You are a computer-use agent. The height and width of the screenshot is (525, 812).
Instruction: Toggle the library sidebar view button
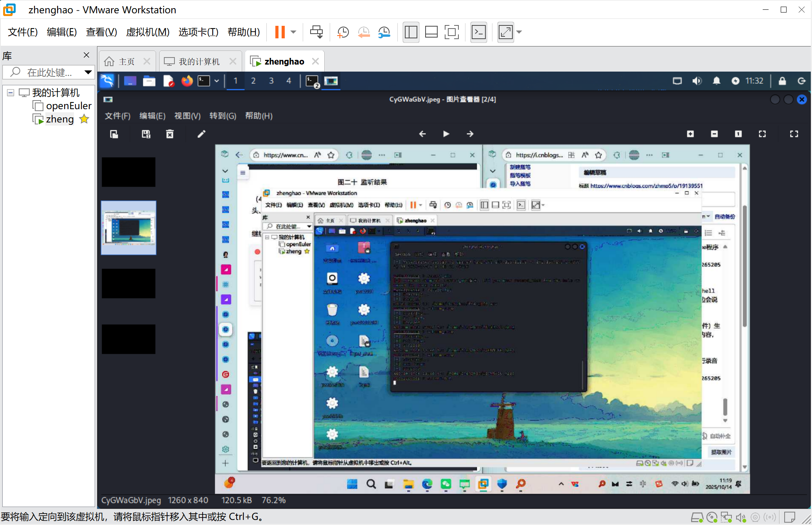click(x=411, y=32)
